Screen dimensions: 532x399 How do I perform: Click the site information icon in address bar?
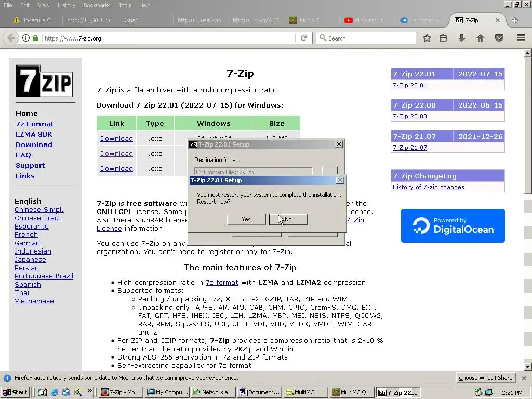pyautogui.click(x=26, y=38)
